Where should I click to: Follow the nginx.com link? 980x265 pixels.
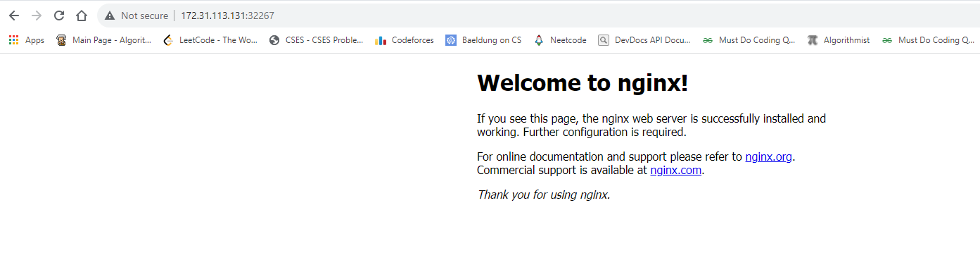675,170
